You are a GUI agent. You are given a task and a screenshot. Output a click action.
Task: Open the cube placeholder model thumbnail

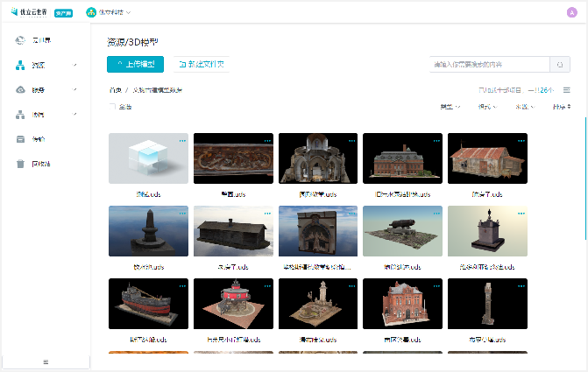[x=148, y=158]
